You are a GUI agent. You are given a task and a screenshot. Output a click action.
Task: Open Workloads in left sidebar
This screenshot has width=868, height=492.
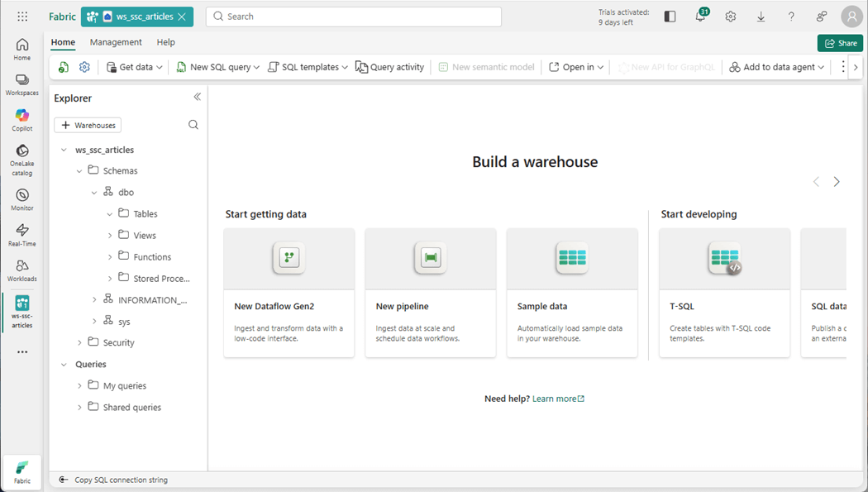tap(22, 270)
